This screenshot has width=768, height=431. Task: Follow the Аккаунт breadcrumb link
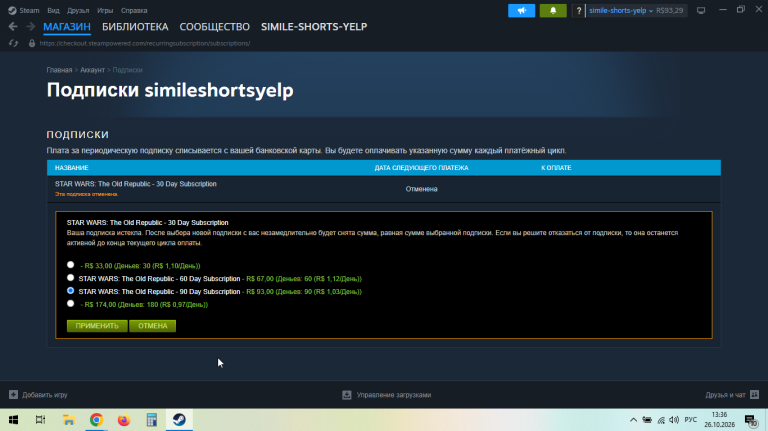click(92, 70)
